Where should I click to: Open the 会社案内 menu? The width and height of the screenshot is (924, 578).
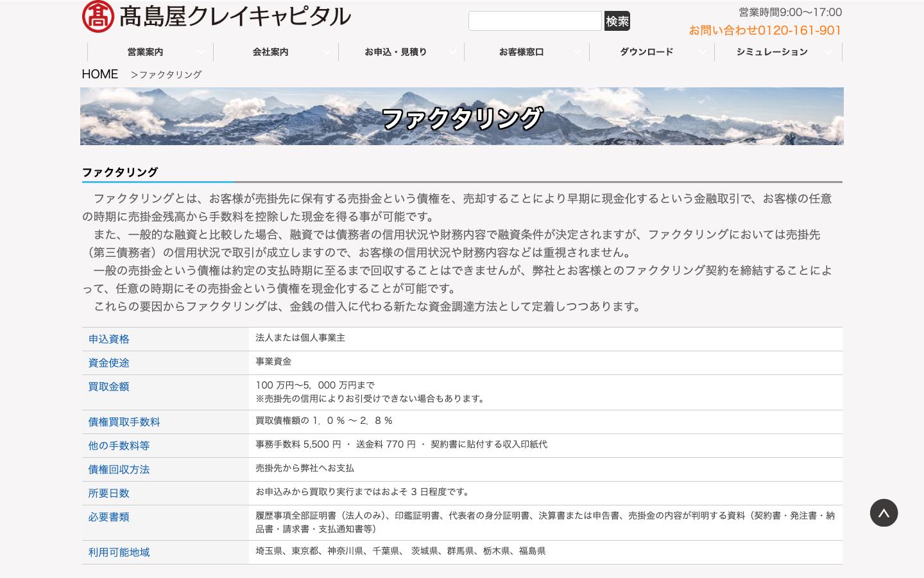click(x=270, y=52)
